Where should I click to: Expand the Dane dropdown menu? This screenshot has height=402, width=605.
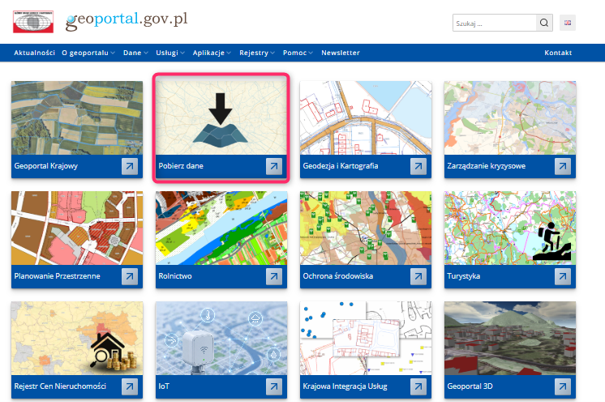(x=135, y=53)
